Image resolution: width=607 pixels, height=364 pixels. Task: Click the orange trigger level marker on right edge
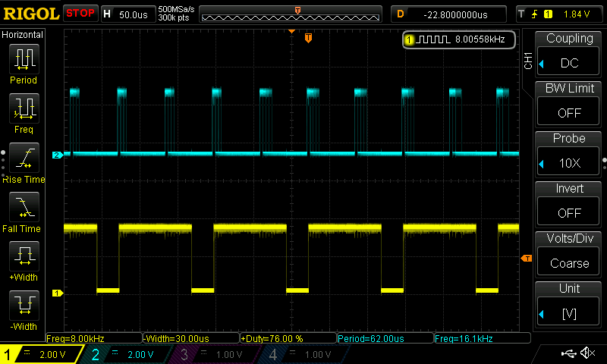pyautogui.click(x=526, y=259)
